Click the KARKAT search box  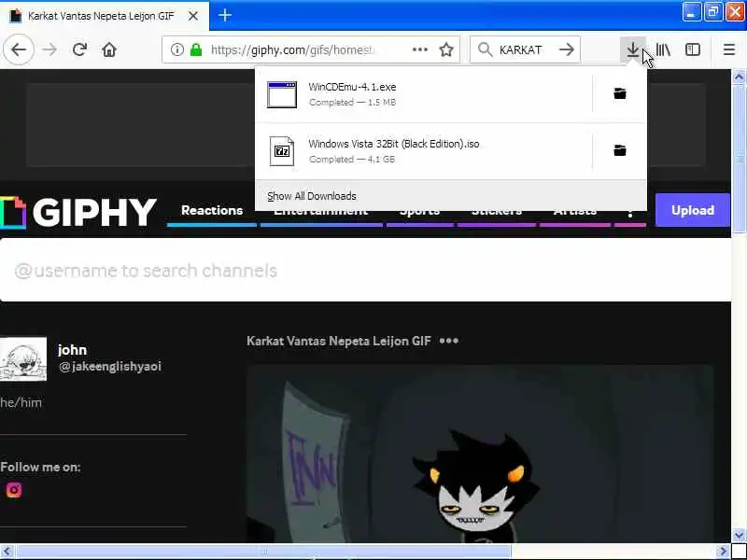click(524, 49)
